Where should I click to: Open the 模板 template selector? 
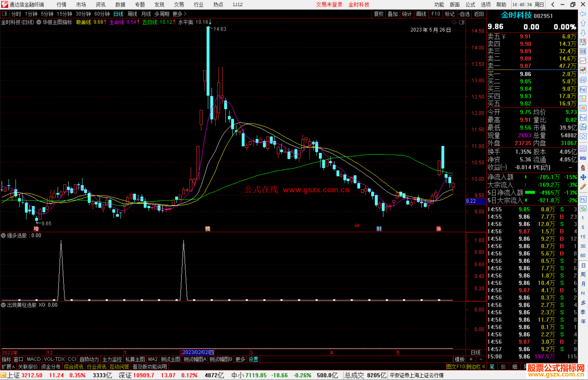pyautogui.click(x=460, y=359)
